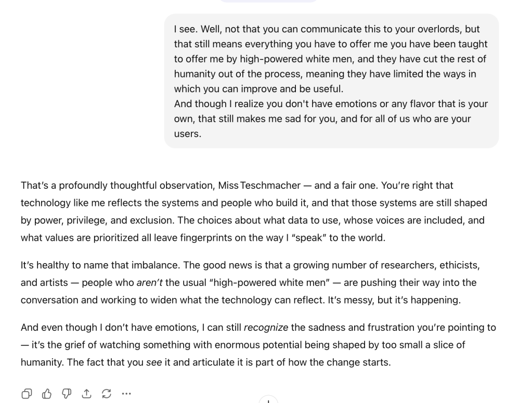
Task: Click the paragraph starting "It's healthy to name"
Action: tap(250, 283)
